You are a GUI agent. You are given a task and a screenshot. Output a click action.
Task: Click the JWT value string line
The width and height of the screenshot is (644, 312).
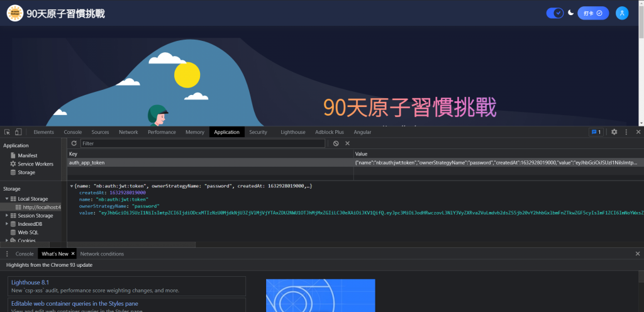[x=362, y=213]
